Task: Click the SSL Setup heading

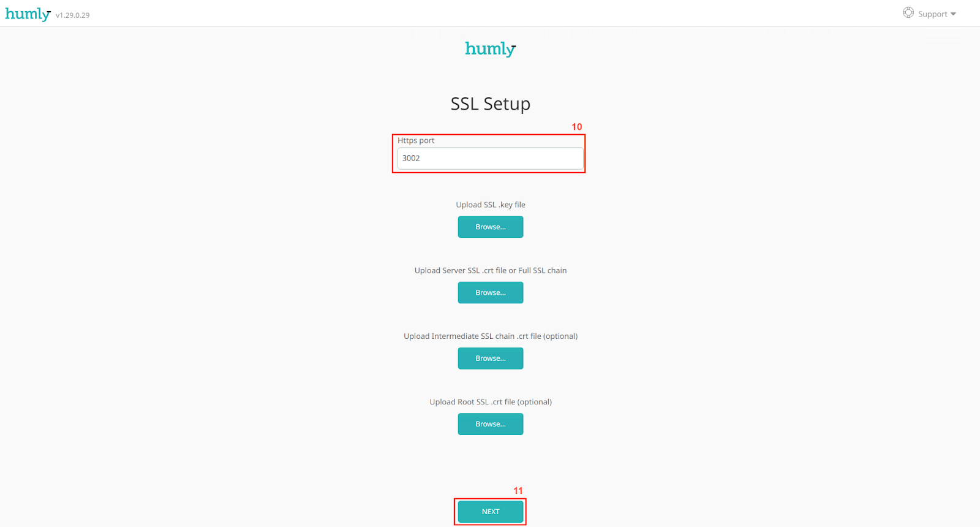Action: [490, 104]
